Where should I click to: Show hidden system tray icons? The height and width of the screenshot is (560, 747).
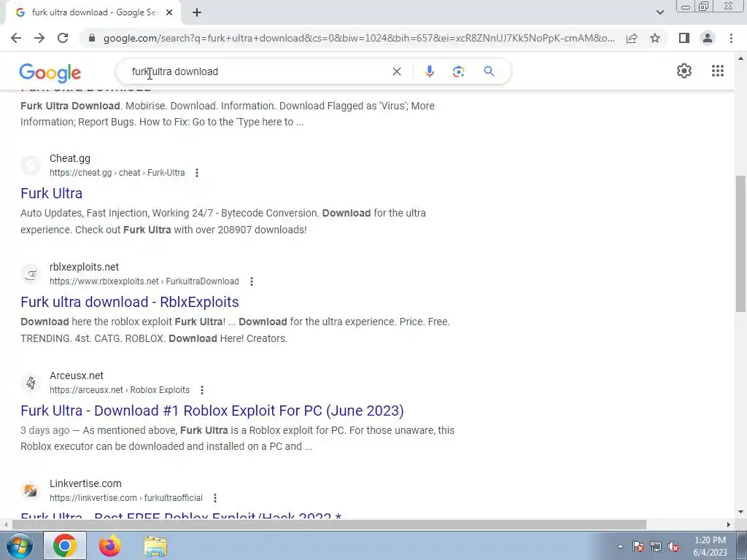pos(620,546)
